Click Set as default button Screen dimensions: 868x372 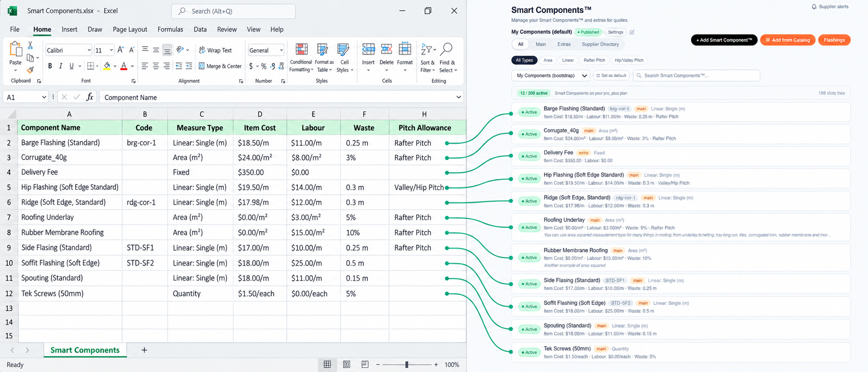click(x=611, y=76)
